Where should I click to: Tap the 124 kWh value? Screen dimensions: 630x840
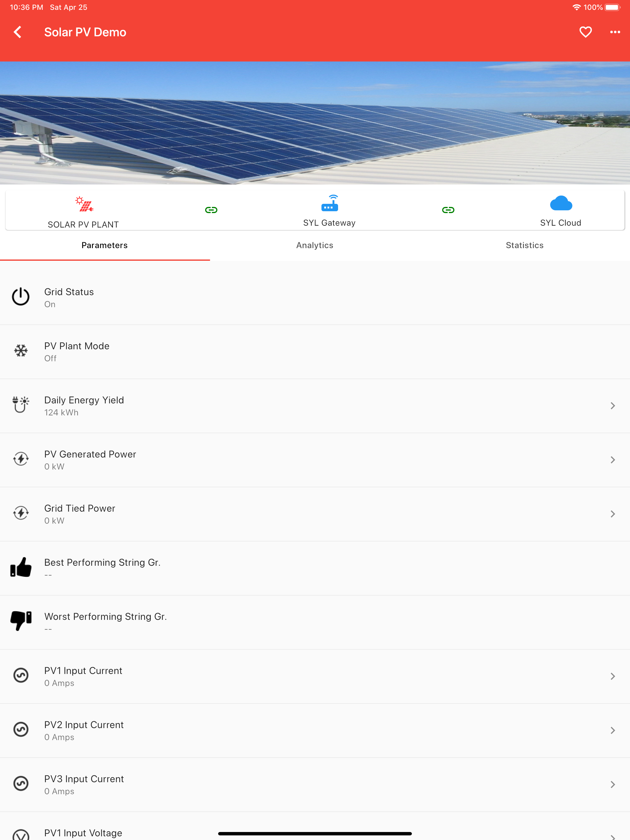pyautogui.click(x=61, y=412)
